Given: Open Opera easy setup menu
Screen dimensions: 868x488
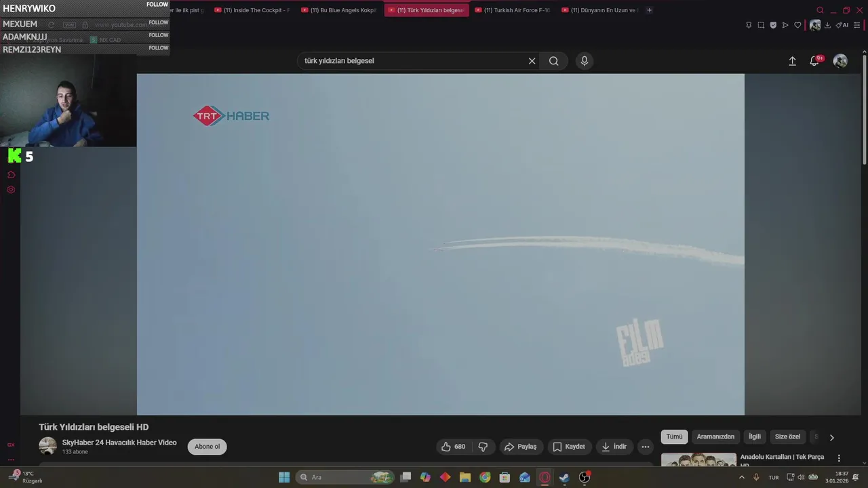Looking at the screenshot, I should (x=857, y=25).
